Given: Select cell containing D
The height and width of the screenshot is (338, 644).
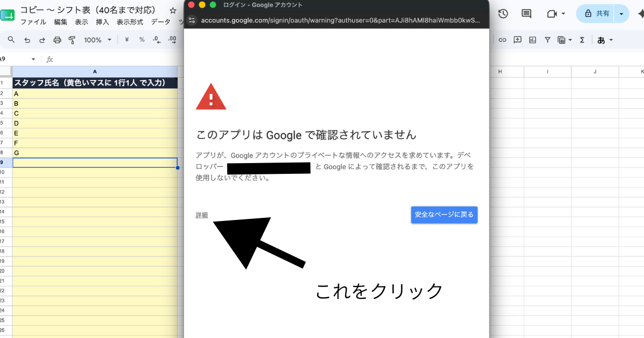Looking at the screenshot, I should click(x=95, y=123).
